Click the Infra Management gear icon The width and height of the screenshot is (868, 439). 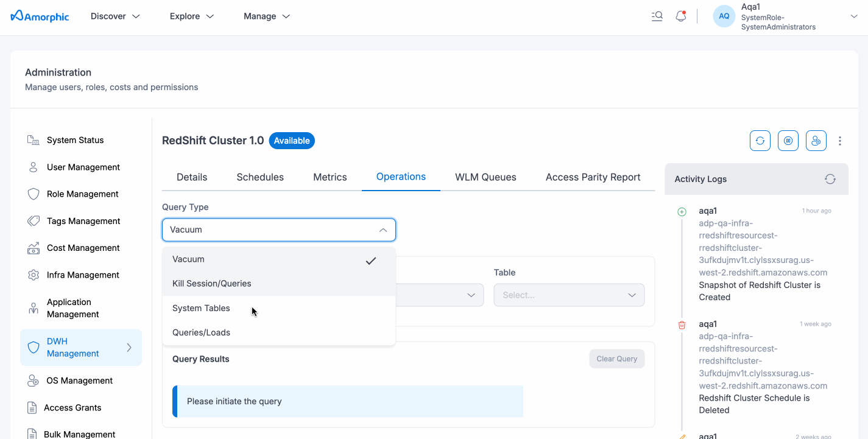click(34, 275)
